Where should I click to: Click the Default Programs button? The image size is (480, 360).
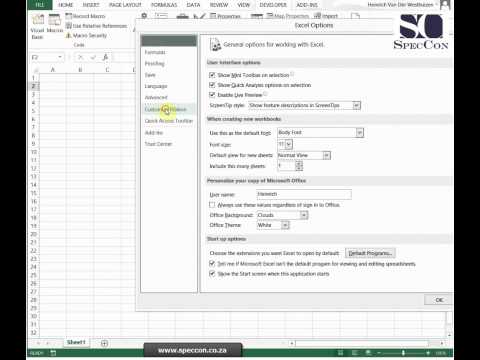pyautogui.click(x=370, y=253)
